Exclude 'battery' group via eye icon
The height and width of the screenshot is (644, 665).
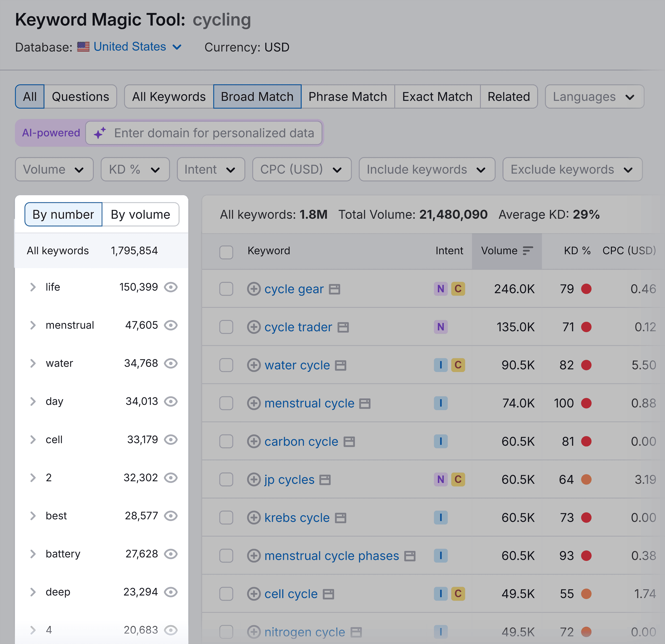(x=171, y=554)
